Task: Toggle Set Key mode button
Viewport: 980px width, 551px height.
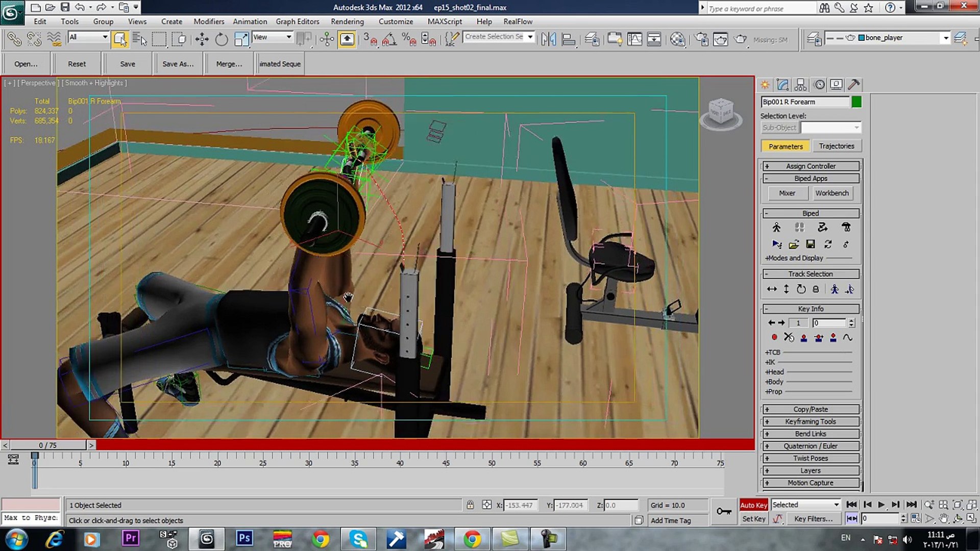Action: point(753,519)
